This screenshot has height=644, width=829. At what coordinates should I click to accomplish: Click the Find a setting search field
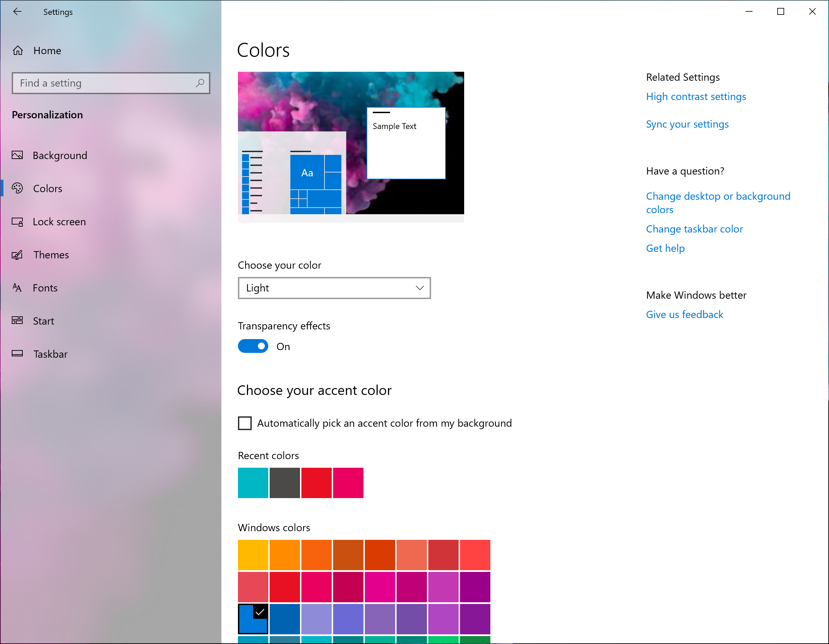pyautogui.click(x=110, y=83)
